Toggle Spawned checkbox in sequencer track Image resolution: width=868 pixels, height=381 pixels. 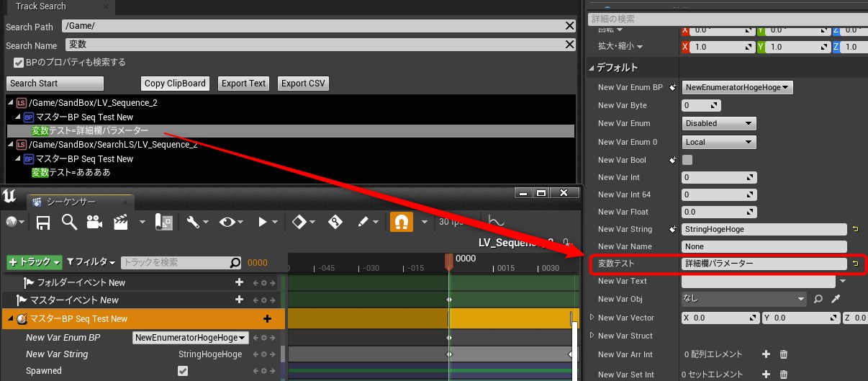tap(183, 371)
